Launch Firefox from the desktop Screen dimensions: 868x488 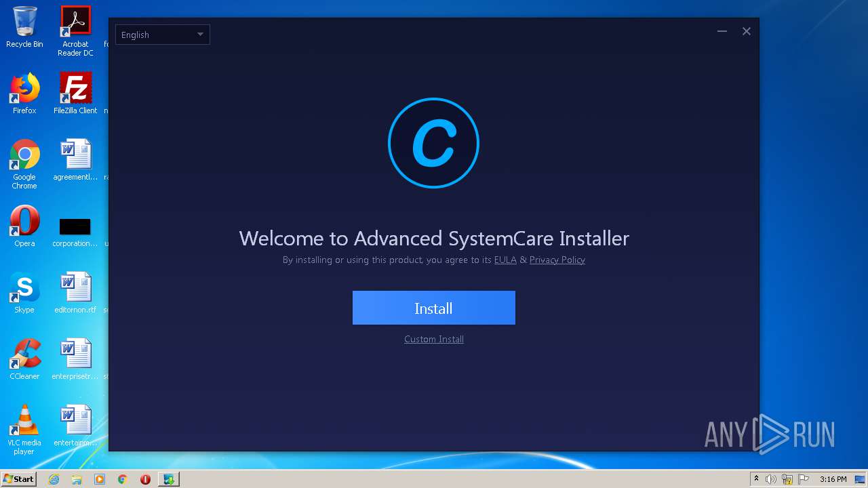24,94
